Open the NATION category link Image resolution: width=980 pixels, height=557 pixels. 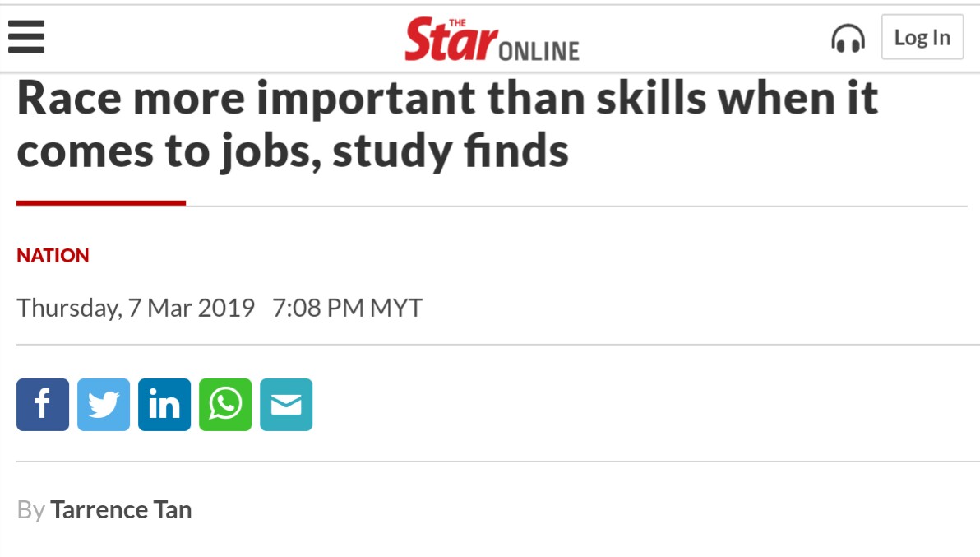[x=53, y=256]
